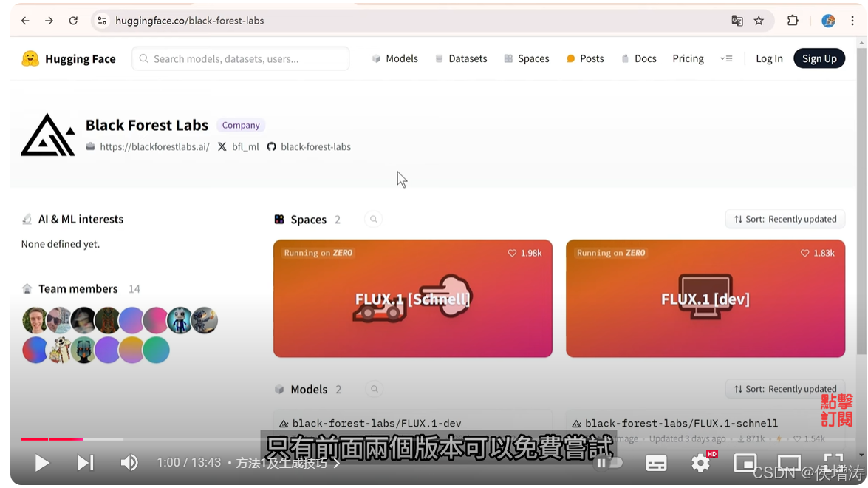This screenshot has width=868, height=488.
Task: Open first team member avatar
Action: click(35, 320)
